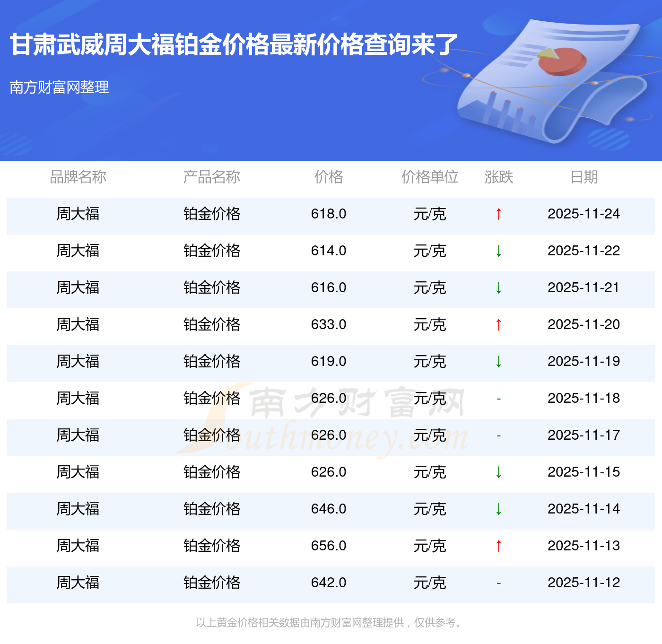This screenshot has width=662, height=644.
Task: Select the 产品名称 column header
Action: pyautogui.click(x=211, y=177)
